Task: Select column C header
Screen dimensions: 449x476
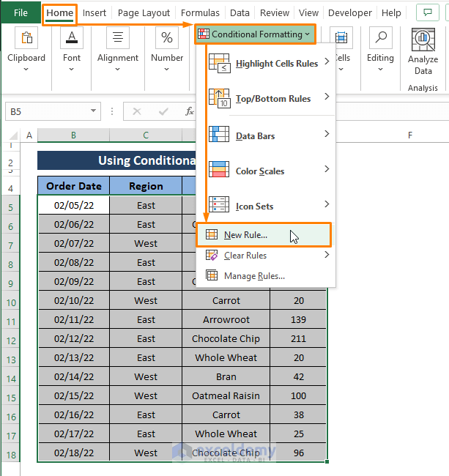Action: 146,135
